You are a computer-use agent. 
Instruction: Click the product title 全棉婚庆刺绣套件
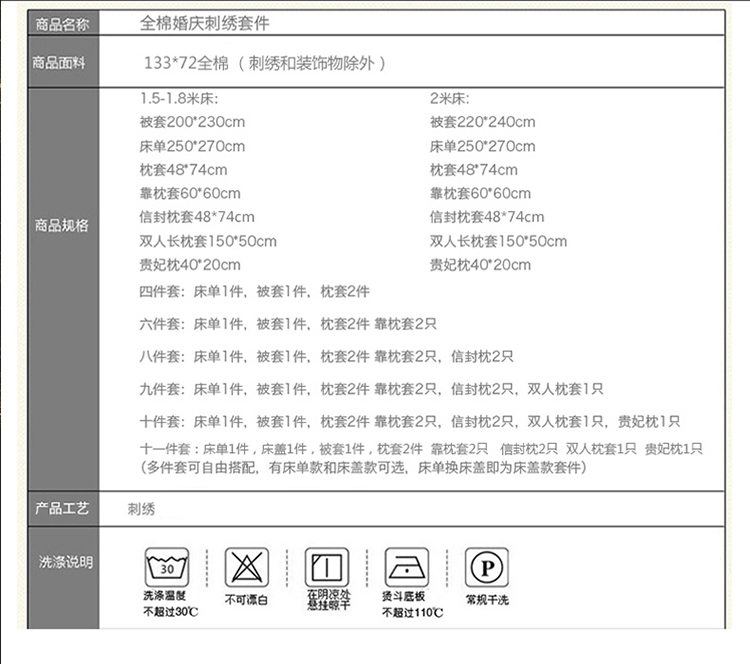tap(205, 22)
